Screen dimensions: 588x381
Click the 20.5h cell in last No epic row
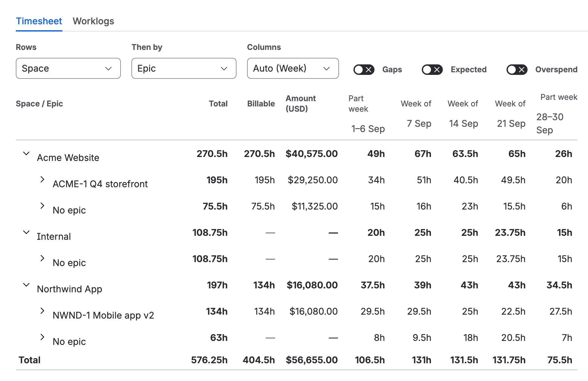click(513, 338)
